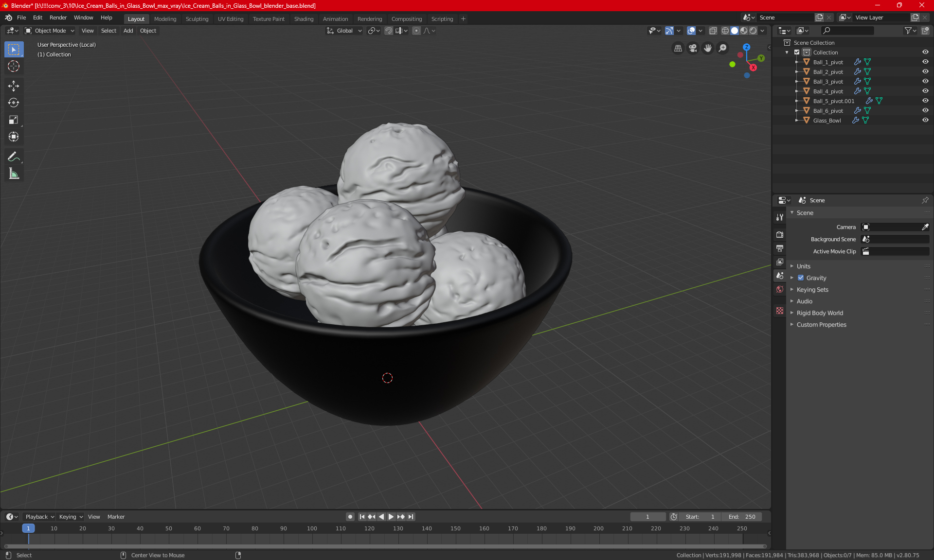Open the viewport Add menu
This screenshot has width=934, height=560.
click(x=128, y=31)
